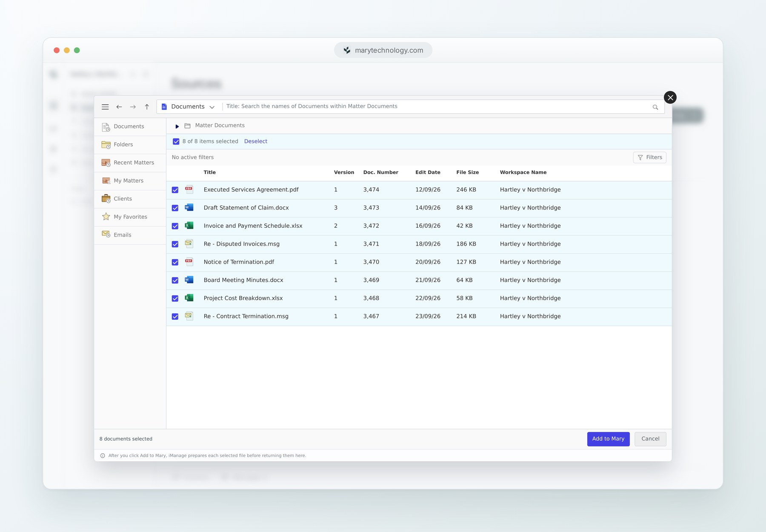Image resolution: width=766 pixels, height=532 pixels.
Task: Sort by the File Size column header
Action: point(467,172)
